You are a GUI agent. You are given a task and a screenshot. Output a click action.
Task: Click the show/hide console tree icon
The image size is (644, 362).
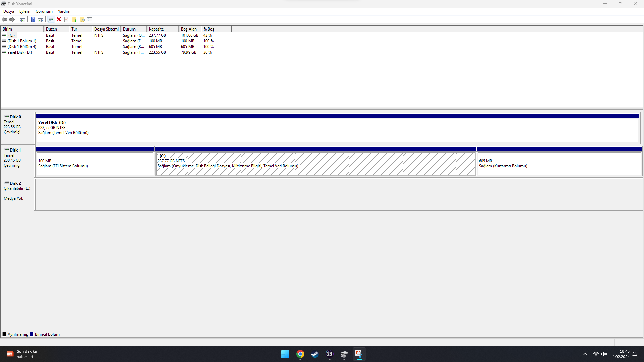[x=22, y=19]
